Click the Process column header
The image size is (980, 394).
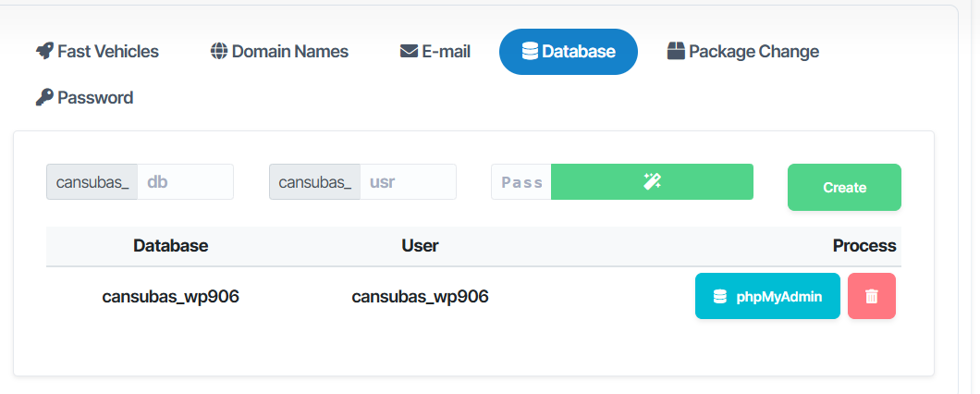pos(864,246)
